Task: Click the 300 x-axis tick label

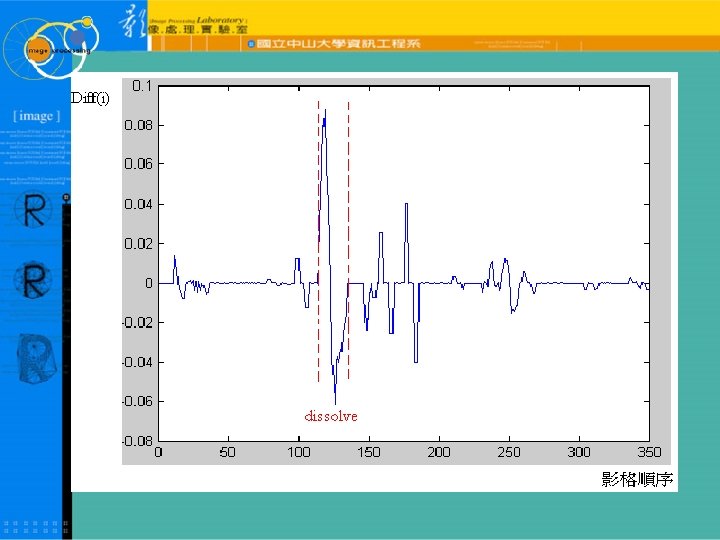Action: click(x=579, y=452)
